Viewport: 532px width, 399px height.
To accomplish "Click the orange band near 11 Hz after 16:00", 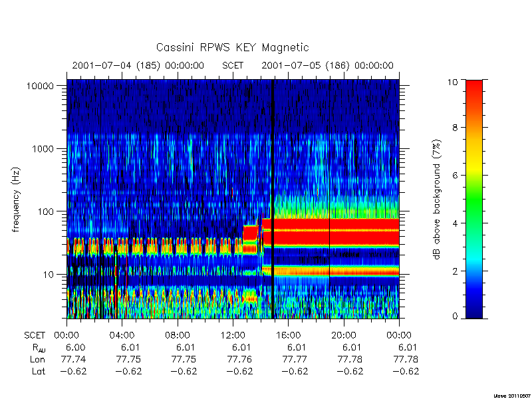I will pyautogui.click(x=336, y=271).
